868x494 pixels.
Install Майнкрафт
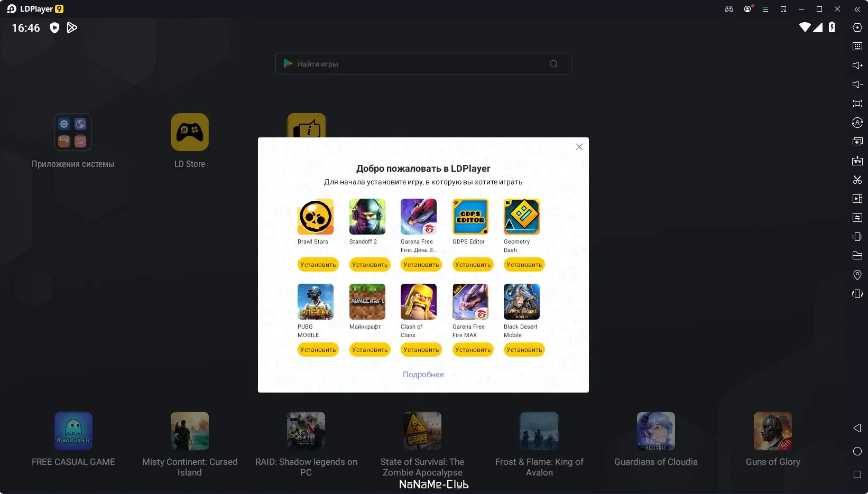click(370, 350)
